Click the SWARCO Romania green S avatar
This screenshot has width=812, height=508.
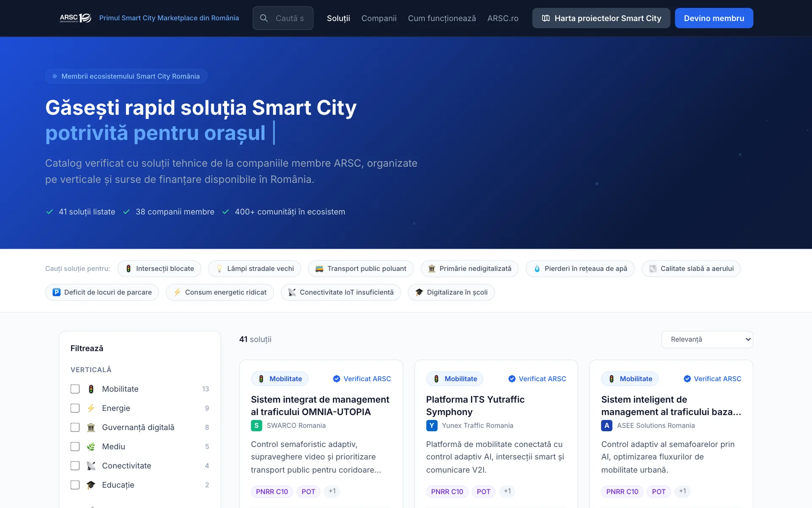click(x=256, y=425)
